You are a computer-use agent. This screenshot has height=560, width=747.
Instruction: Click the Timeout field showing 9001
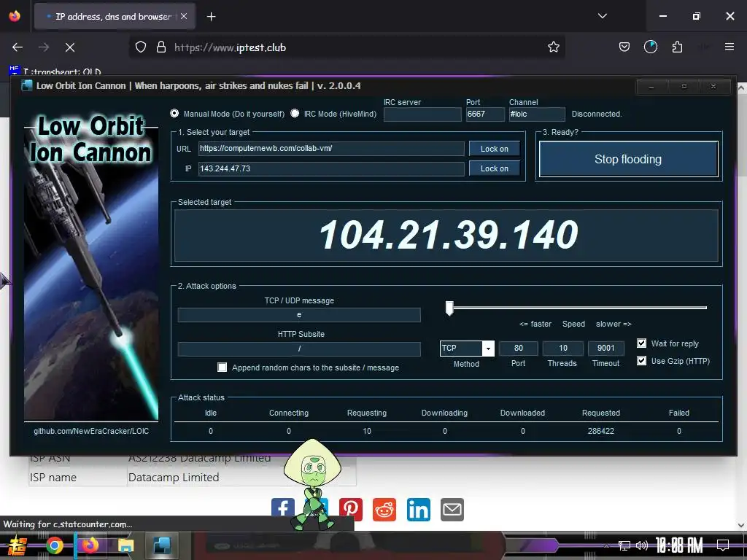click(606, 348)
